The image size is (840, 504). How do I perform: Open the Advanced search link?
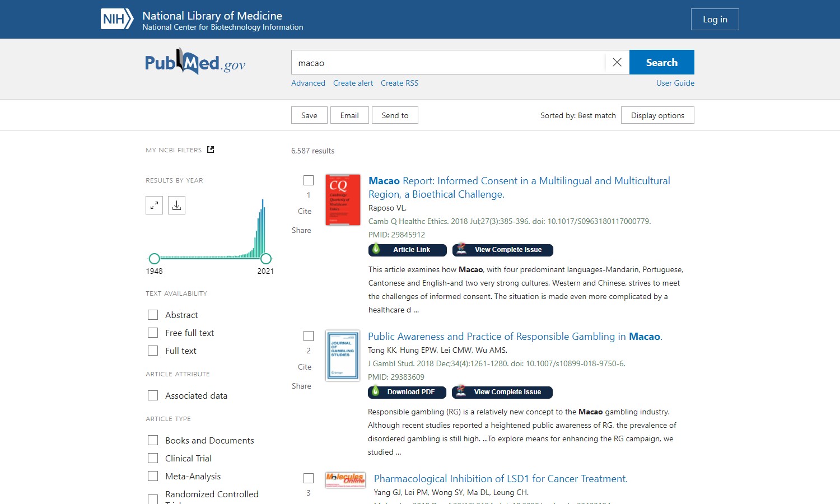[x=308, y=83]
